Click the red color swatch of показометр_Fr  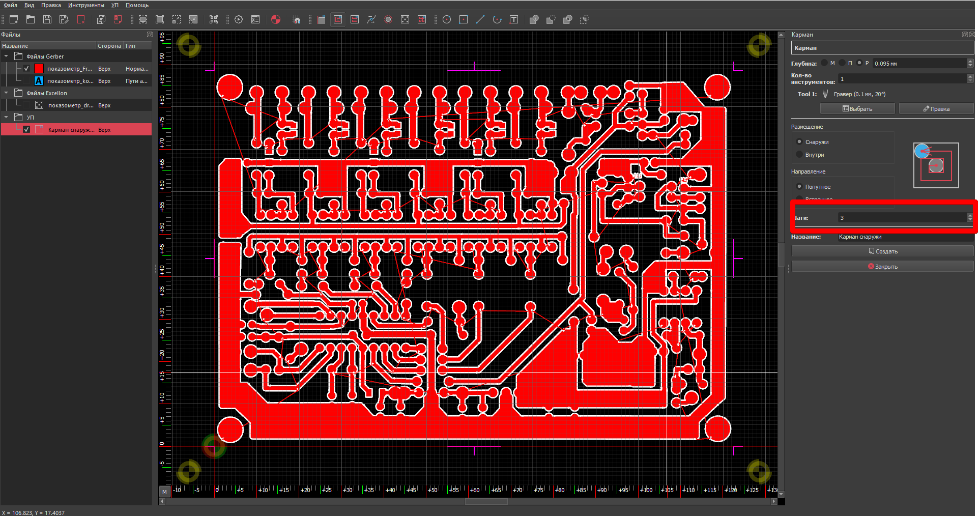(x=39, y=69)
